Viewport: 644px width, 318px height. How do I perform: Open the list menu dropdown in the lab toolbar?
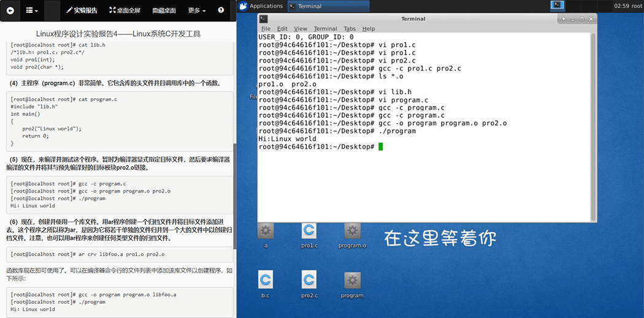[x=32, y=10]
